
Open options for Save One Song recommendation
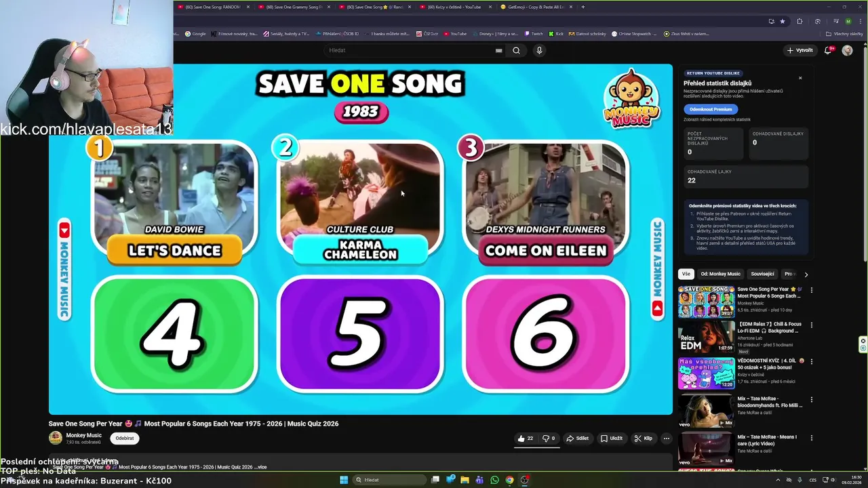click(x=811, y=290)
